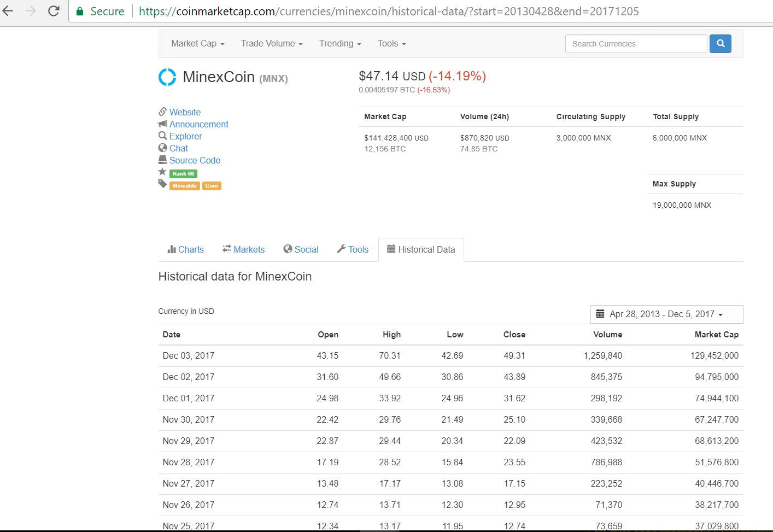
Task: Click the $870,820 USD volume value
Action: [485, 138]
